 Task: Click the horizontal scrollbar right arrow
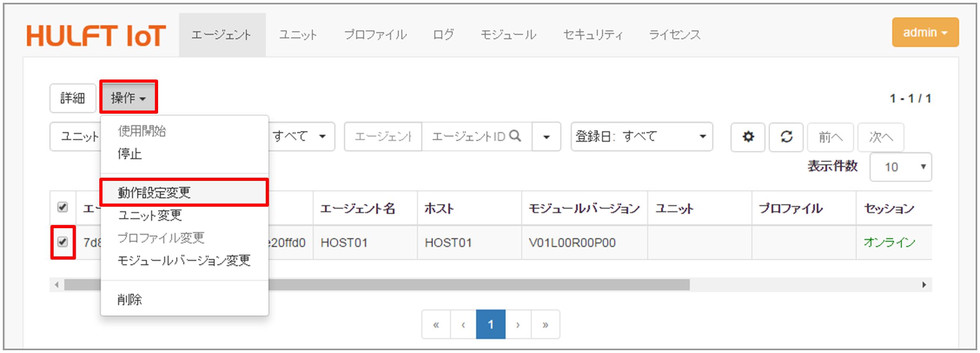(x=924, y=285)
